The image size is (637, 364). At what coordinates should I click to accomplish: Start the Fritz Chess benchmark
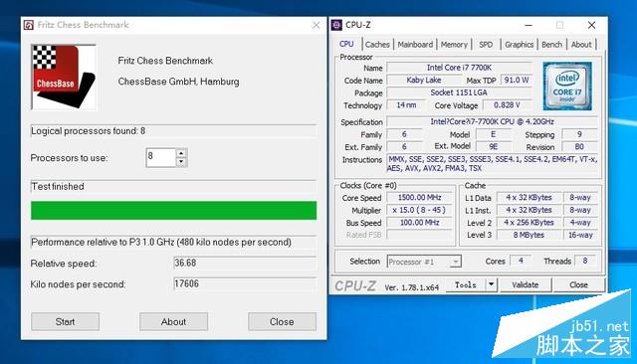pos(65,321)
